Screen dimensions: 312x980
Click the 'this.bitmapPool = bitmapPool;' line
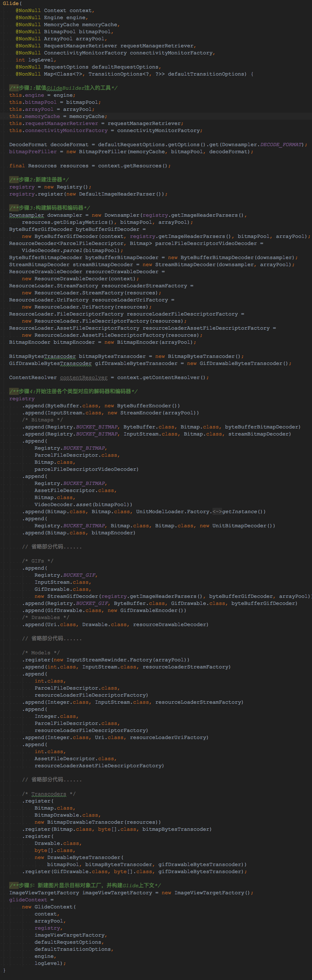pyautogui.click(x=55, y=102)
